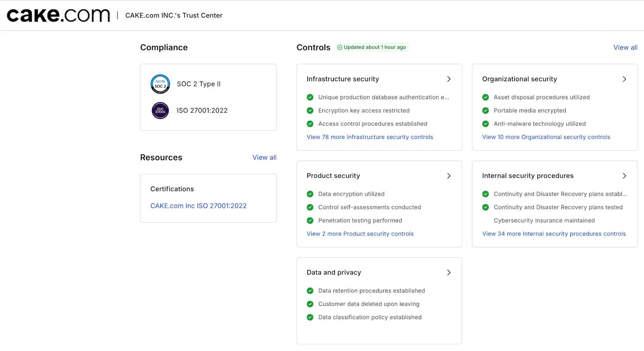The image size is (644, 351).
Task: Click the green check icon beside Updated about 1 hour ago
Action: coord(340,47)
